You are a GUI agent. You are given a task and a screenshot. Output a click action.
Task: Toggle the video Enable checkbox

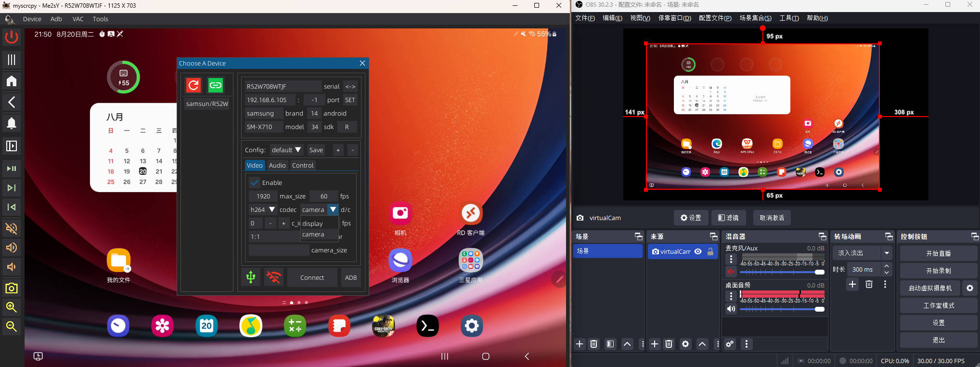[255, 183]
